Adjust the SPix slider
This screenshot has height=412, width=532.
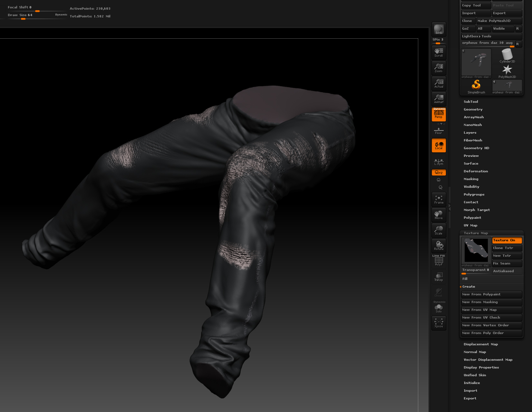[x=439, y=41]
